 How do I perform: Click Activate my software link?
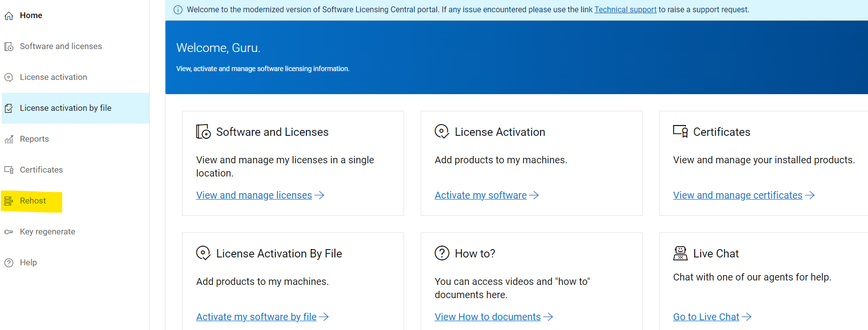pyautogui.click(x=480, y=195)
